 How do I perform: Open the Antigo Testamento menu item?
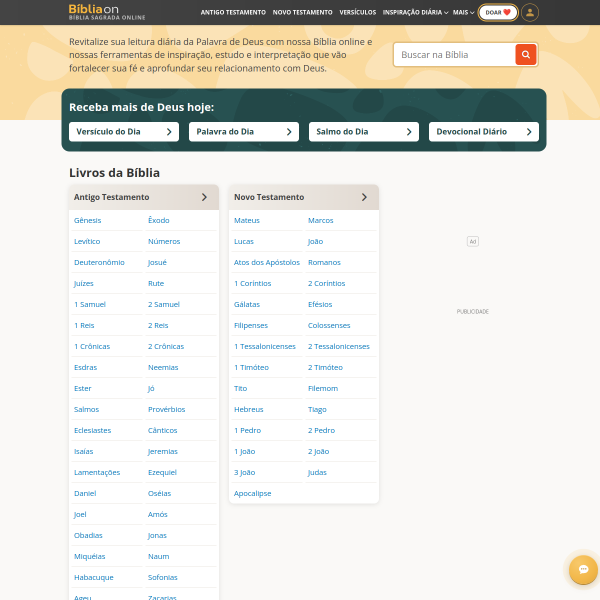point(233,12)
